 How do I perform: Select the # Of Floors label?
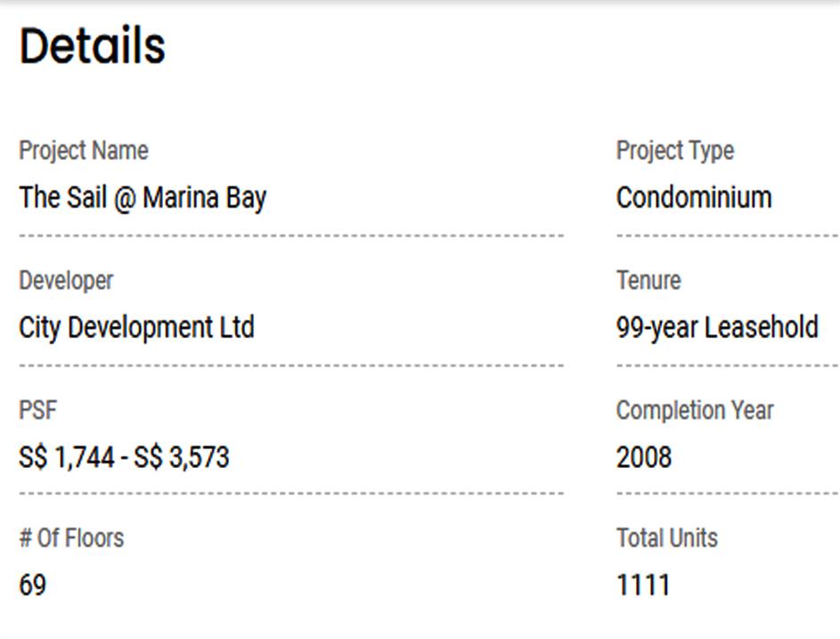(71, 538)
